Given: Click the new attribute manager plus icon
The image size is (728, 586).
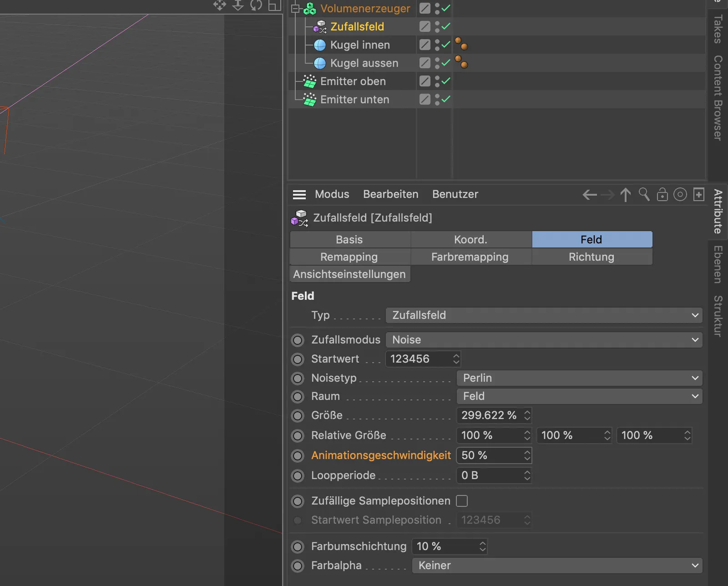Looking at the screenshot, I should (x=699, y=195).
